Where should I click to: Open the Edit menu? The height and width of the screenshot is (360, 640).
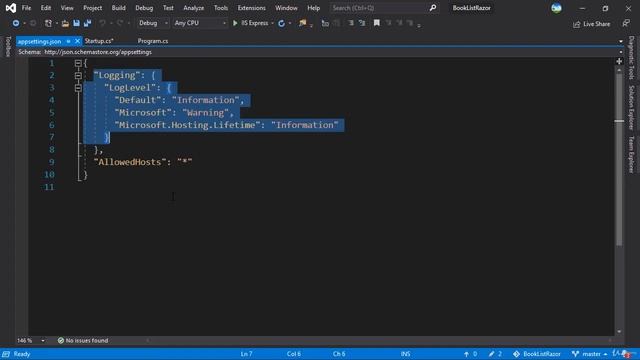[x=46, y=8]
